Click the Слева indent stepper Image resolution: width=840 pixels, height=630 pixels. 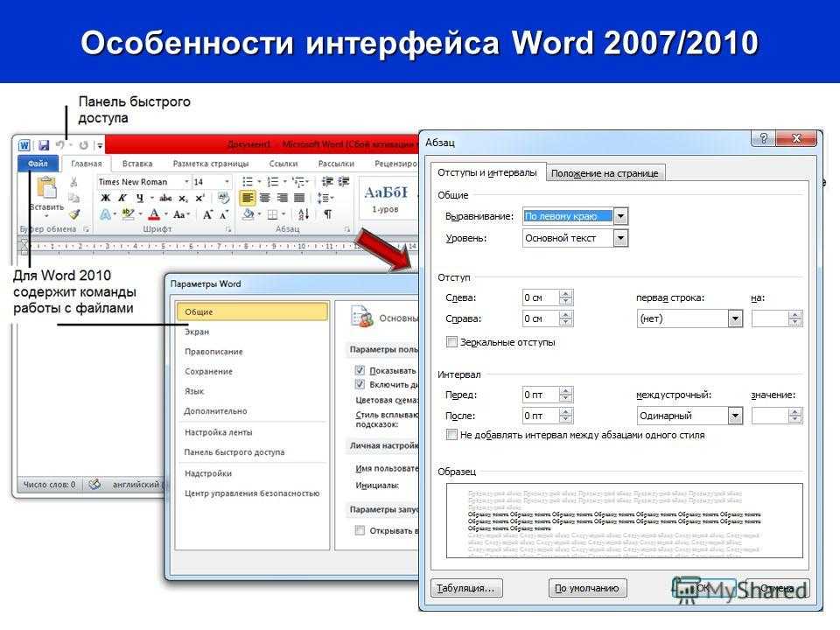(x=566, y=297)
